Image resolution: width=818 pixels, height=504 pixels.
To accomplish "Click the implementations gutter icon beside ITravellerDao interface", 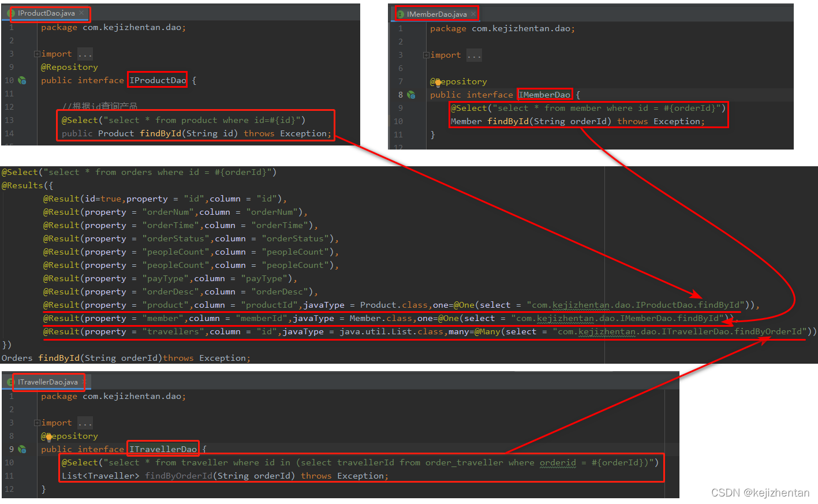I will (x=22, y=449).
